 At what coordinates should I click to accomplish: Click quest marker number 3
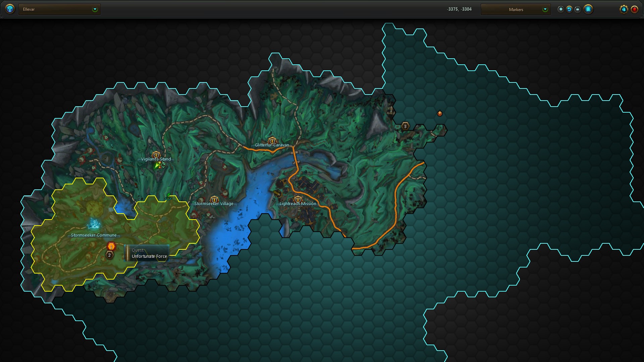coord(405,126)
